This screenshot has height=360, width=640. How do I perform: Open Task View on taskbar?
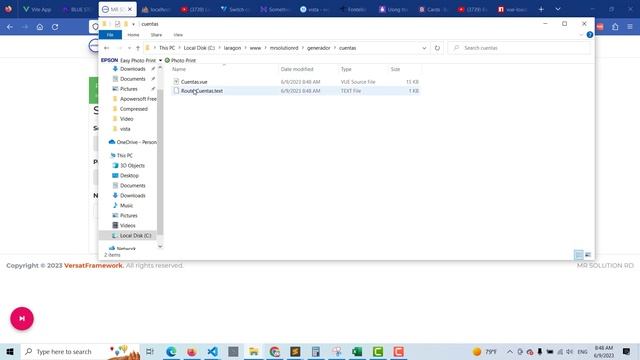pos(150,351)
